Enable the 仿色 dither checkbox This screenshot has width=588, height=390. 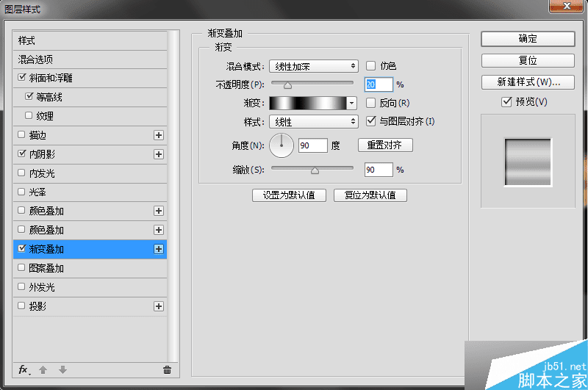pyautogui.click(x=371, y=66)
